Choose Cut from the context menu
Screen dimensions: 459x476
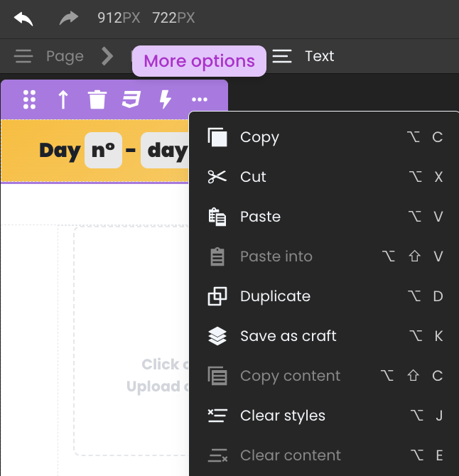(x=324, y=177)
